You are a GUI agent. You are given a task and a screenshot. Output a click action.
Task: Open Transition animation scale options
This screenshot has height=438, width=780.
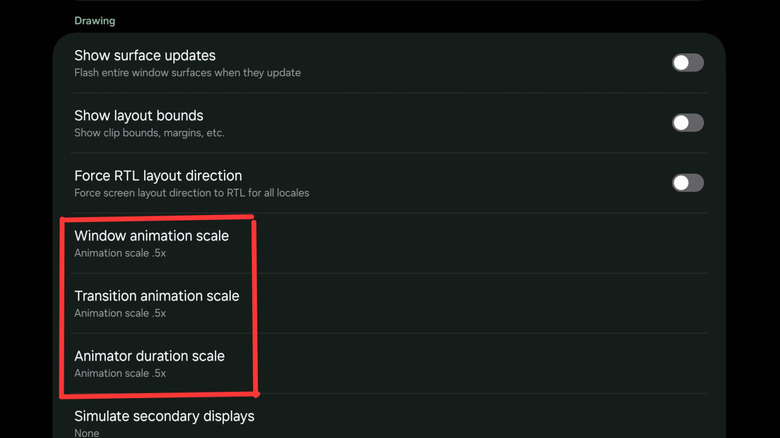point(157,296)
